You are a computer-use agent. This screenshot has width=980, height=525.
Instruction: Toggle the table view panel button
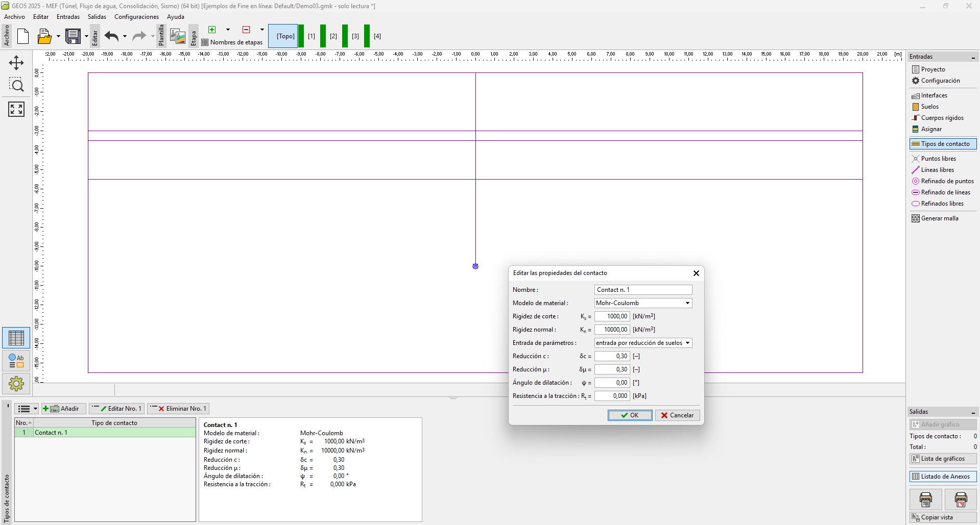(x=16, y=338)
